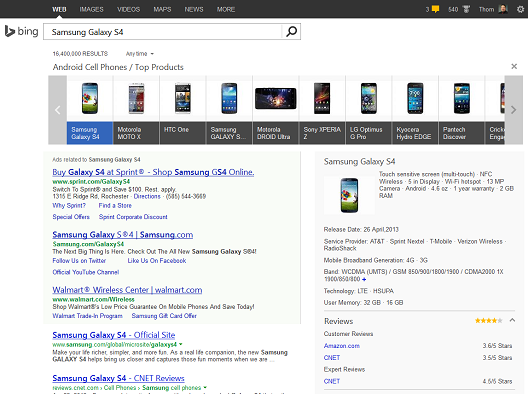Click the Thom account name

487,9
